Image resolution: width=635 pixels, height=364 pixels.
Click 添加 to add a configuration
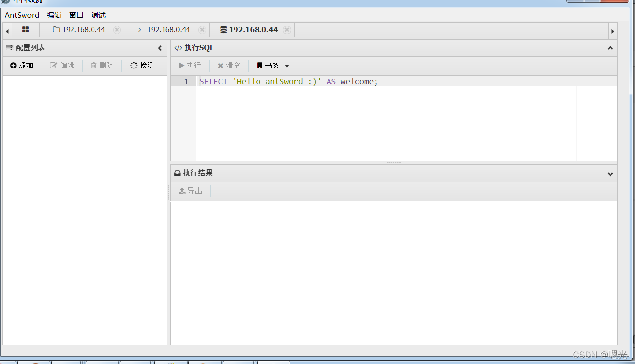(x=22, y=65)
